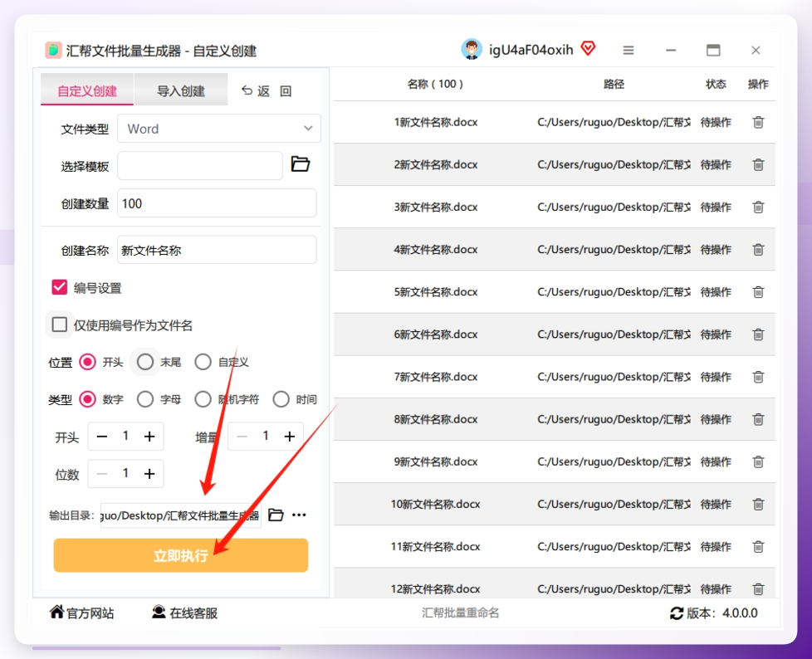
Task: Decrease 位数 digits with minus
Action: (102, 474)
